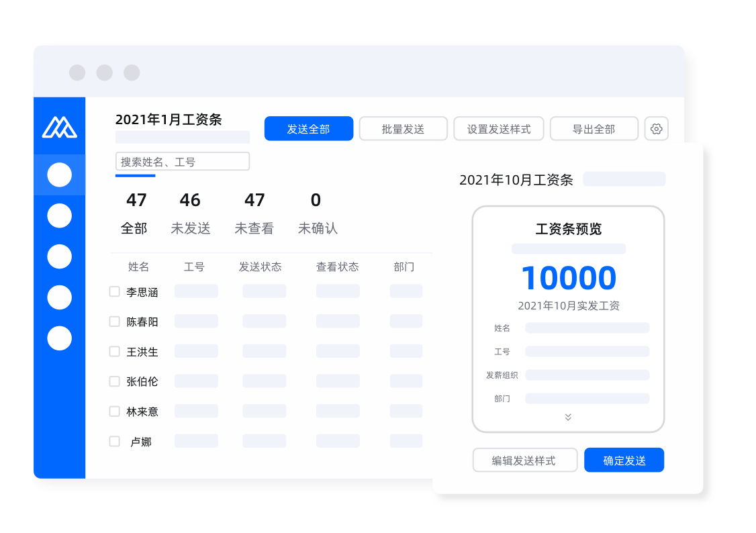Select the checkbox for 卢娜
This screenshot has height=533, width=756.
click(x=114, y=441)
